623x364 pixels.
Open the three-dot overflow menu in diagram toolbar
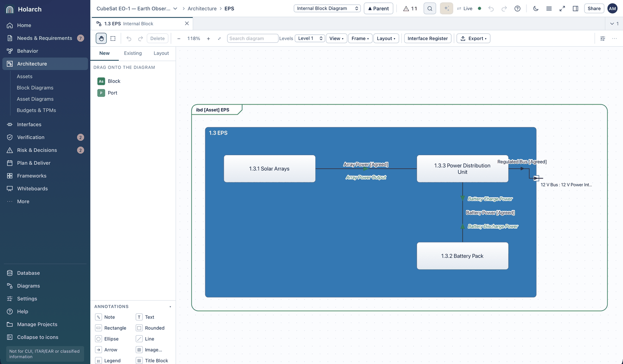(x=614, y=38)
